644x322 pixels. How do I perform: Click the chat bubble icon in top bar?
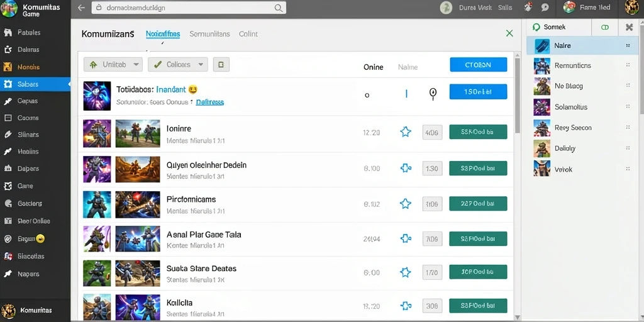click(x=545, y=8)
